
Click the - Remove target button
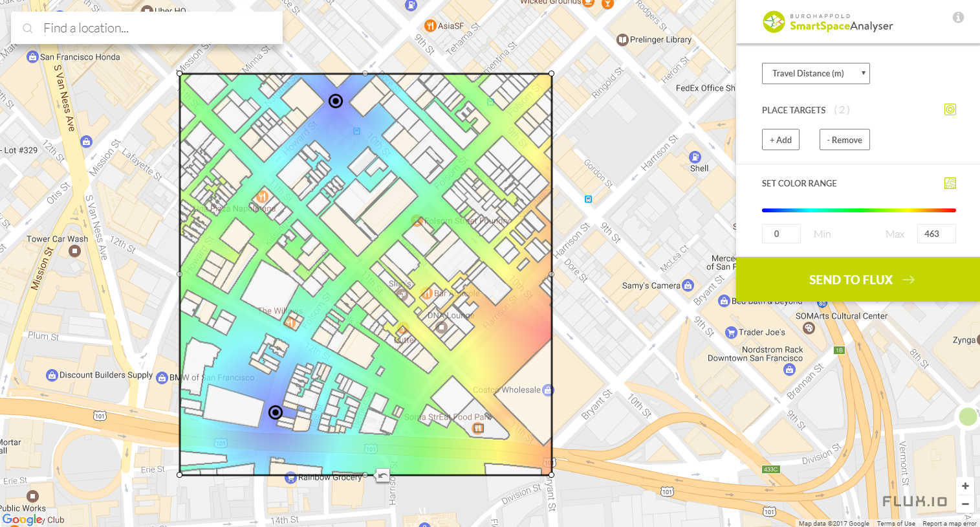[844, 139]
